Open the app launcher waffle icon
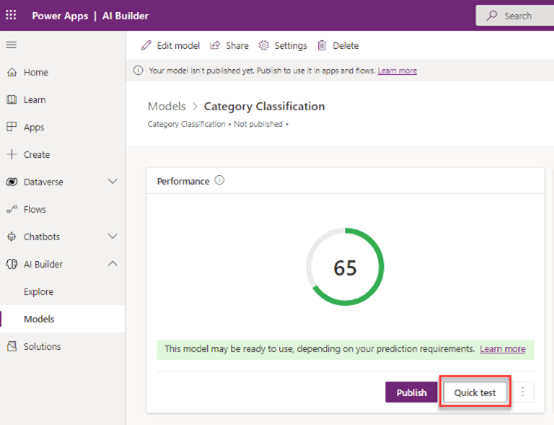The width and height of the screenshot is (554, 425). tap(11, 15)
